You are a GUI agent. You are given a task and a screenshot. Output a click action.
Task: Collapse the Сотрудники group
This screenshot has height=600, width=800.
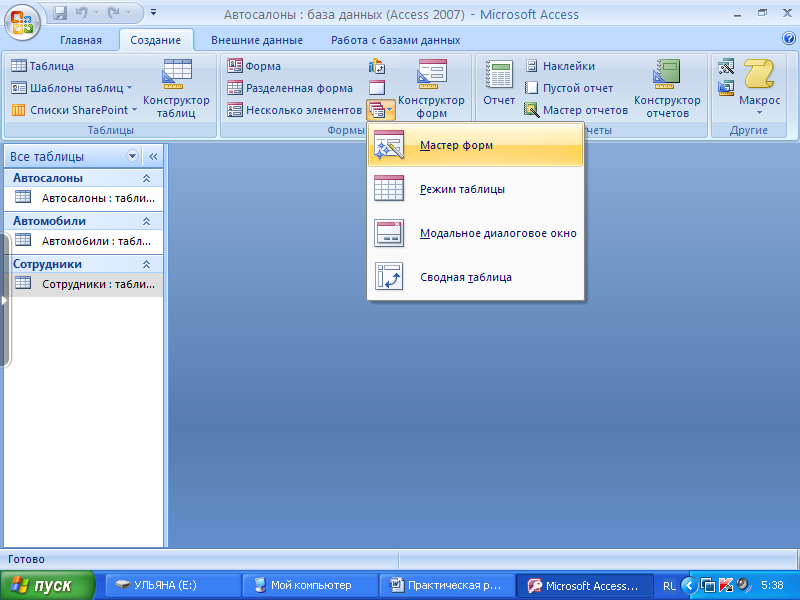tap(146, 264)
